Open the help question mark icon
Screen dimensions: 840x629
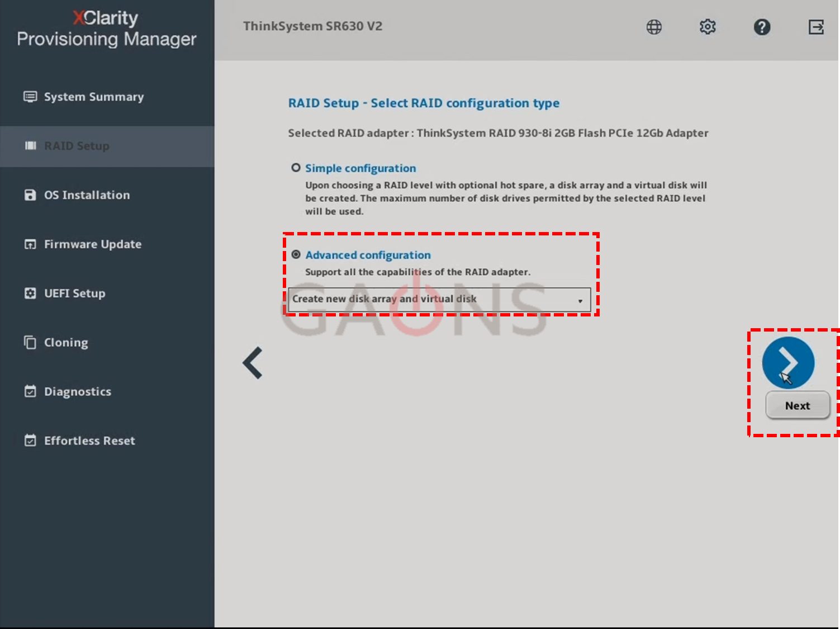pyautogui.click(x=762, y=27)
